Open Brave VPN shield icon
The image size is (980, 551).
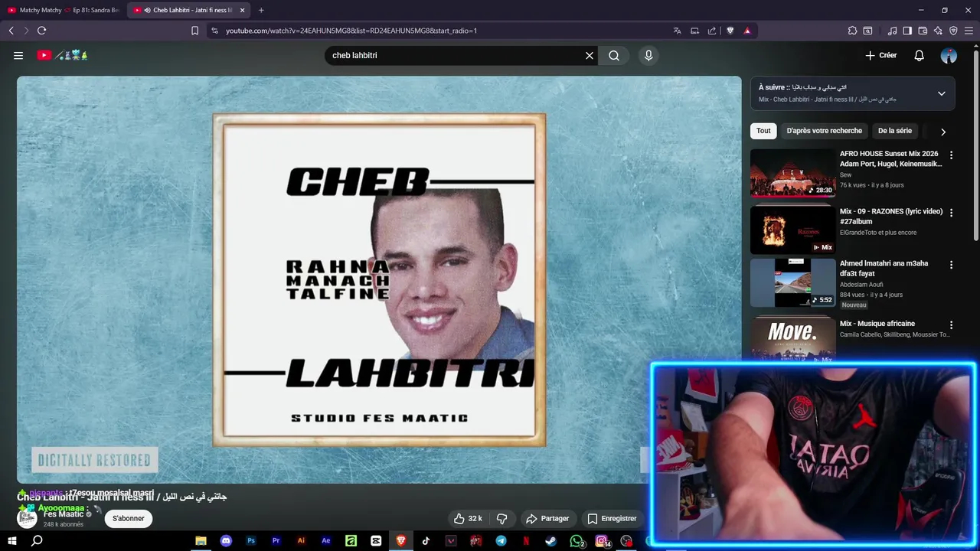point(953,31)
